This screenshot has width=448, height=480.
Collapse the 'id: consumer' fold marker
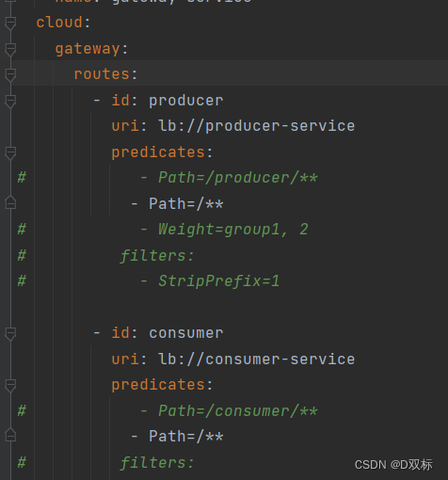(x=10, y=334)
